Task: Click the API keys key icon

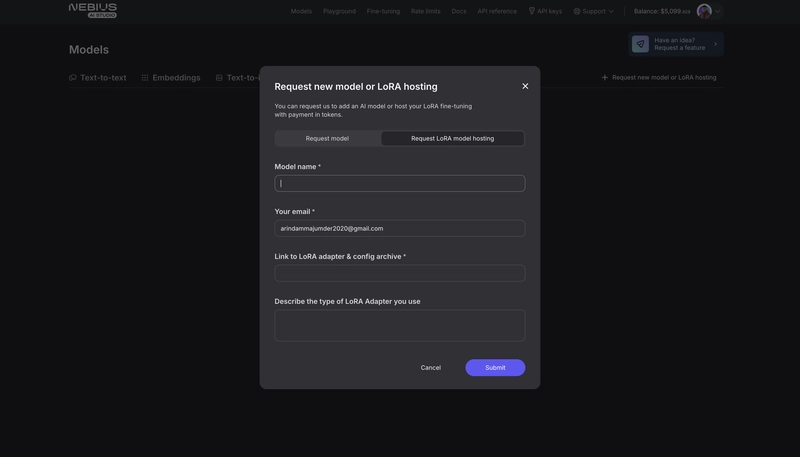Action: [532, 11]
